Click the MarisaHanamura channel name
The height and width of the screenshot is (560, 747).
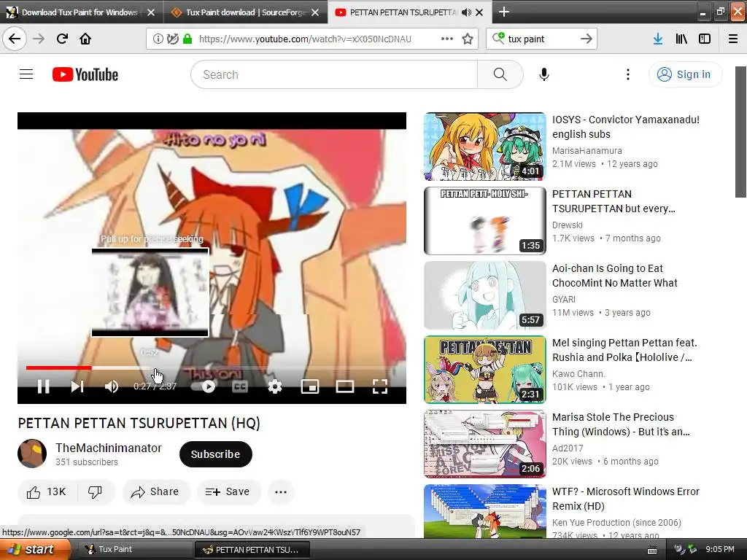tap(587, 150)
